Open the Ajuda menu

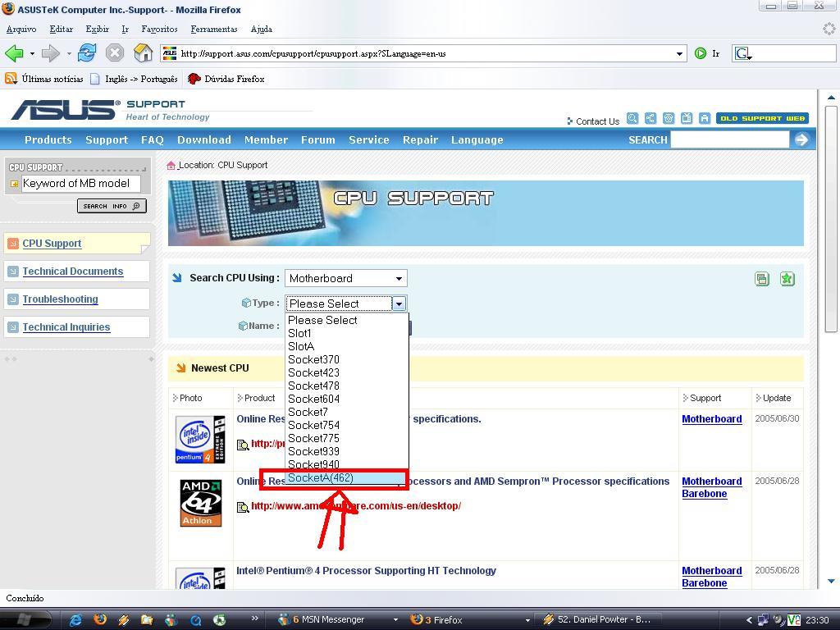coord(262,29)
